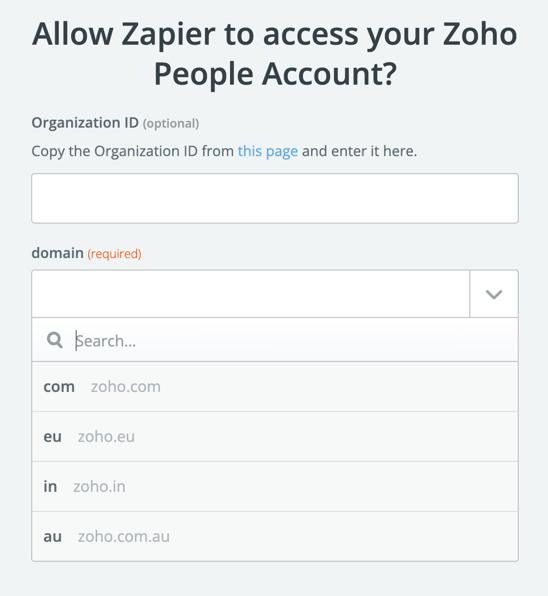Click the "domain" field label
Screen dimensions: 548x596
(x=57, y=253)
